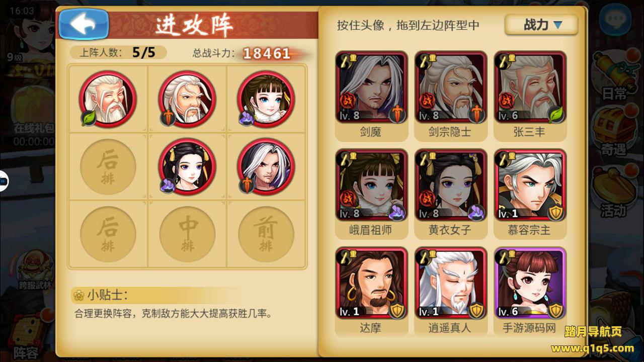Open the 日常 daily menu icon
Screen dimensions: 644x362
(x=614, y=75)
